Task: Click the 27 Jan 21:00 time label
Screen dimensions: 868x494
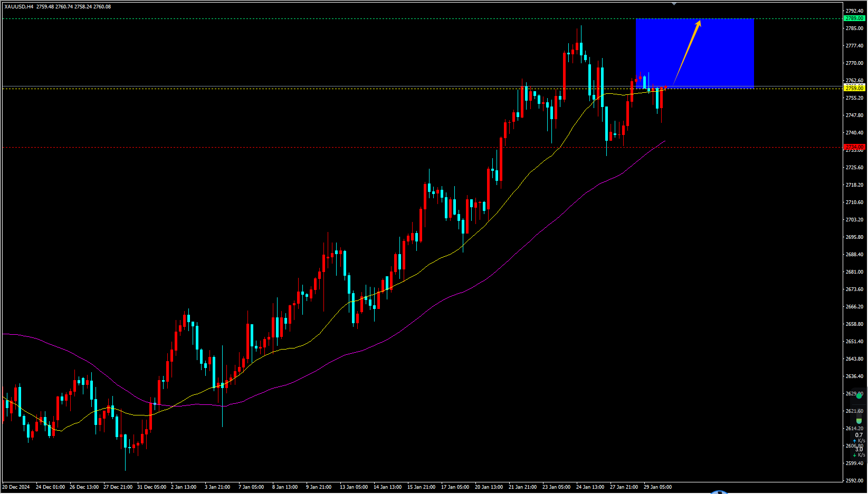Action: [x=624, y=487]
